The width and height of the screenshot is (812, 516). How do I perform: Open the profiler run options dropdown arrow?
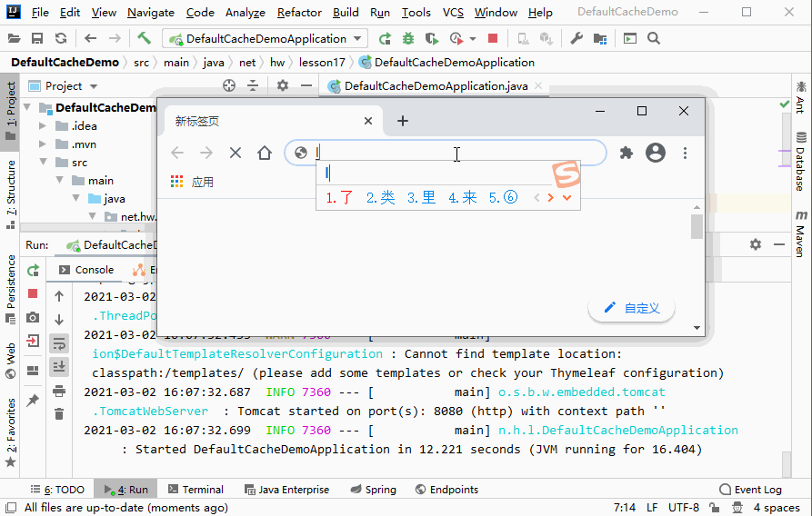tap(472, 39)
